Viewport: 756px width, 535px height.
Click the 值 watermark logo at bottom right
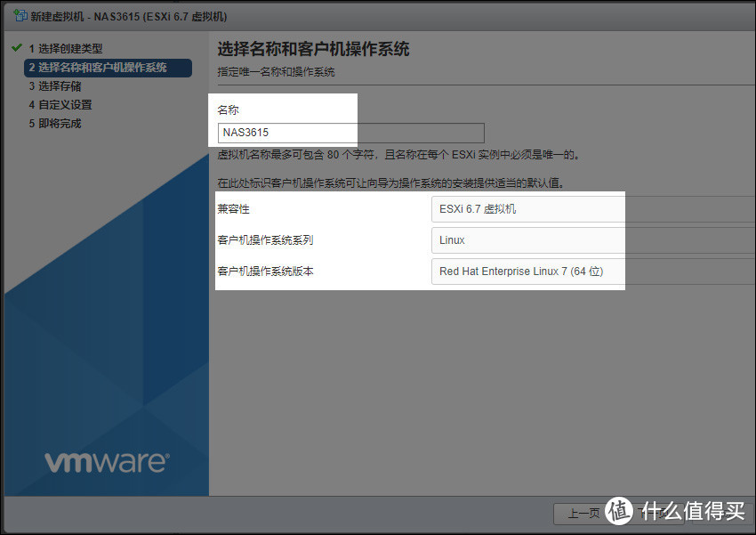pyautogui.click(x=620, y=510)
